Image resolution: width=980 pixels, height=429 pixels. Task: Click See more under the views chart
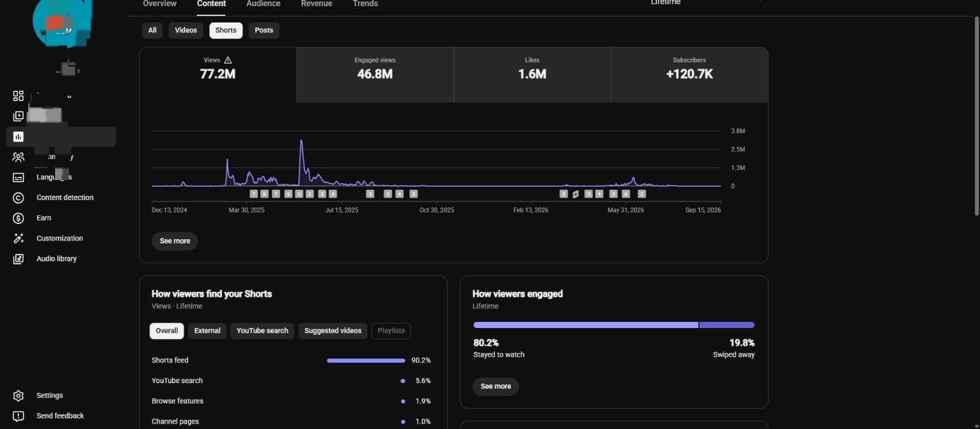[175, 241]
